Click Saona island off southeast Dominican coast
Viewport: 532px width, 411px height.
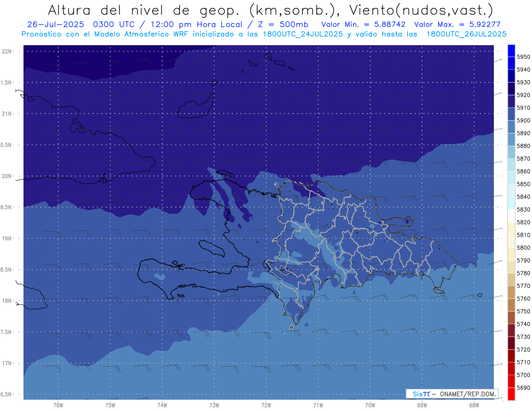439,291
